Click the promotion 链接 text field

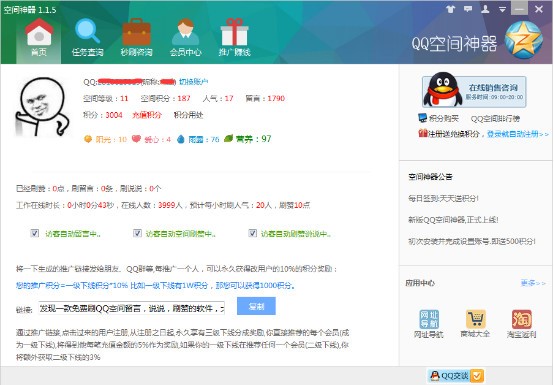pos(131,308)
